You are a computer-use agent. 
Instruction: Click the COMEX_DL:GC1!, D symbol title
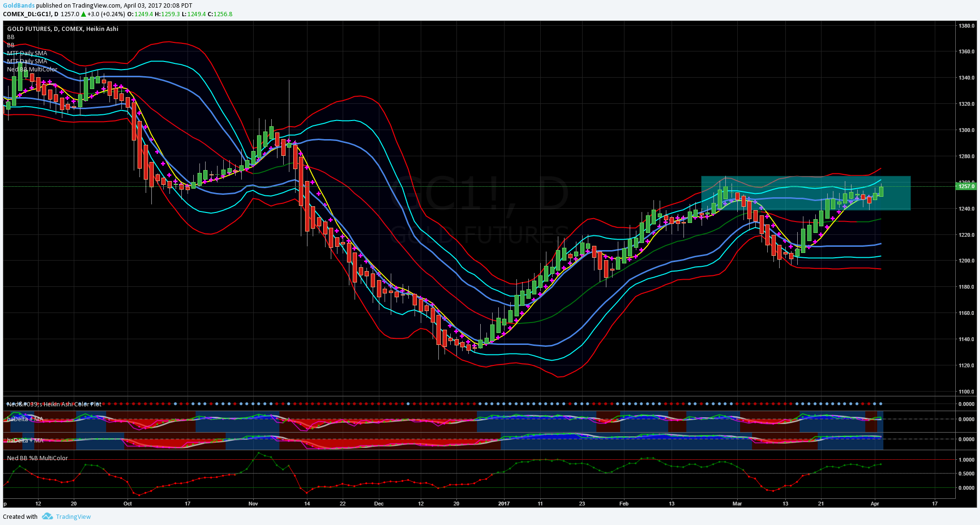pos(31,14)
